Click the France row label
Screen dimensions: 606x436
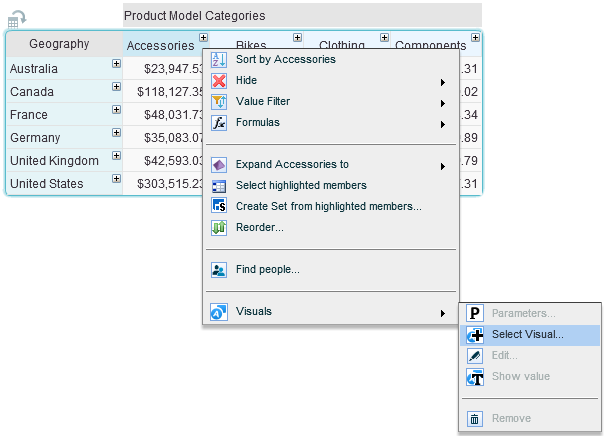[x=29, y=115]
